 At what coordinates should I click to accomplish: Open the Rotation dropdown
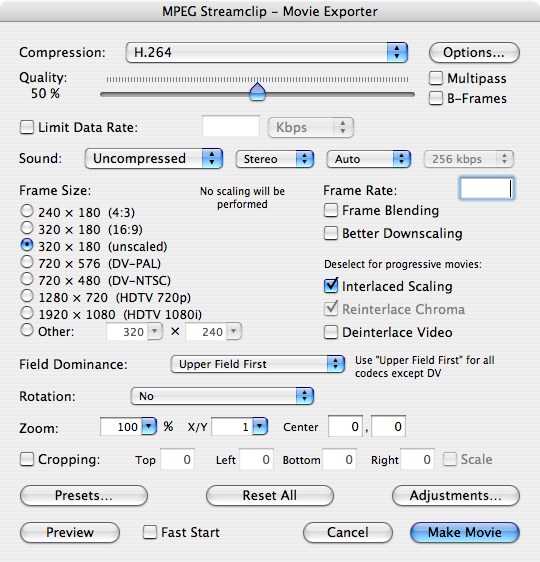coord(222,396)
